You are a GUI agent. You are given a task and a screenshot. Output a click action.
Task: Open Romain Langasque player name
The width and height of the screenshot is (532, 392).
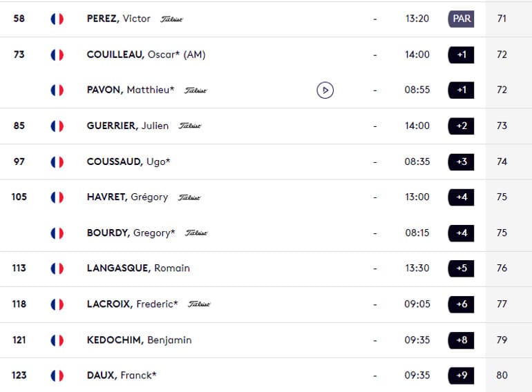tap(138, 268)
